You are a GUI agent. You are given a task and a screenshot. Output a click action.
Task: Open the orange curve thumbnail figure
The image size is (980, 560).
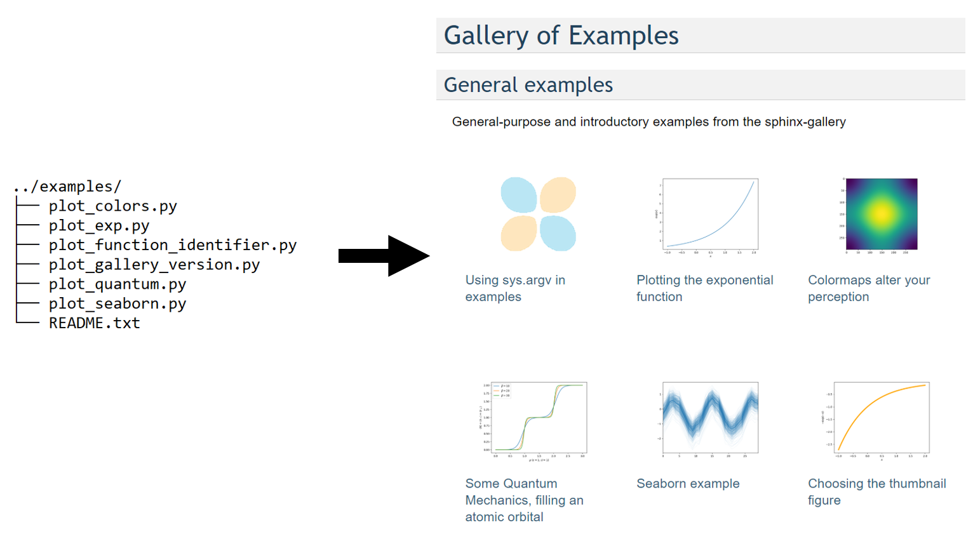click(x=881, y=418)
